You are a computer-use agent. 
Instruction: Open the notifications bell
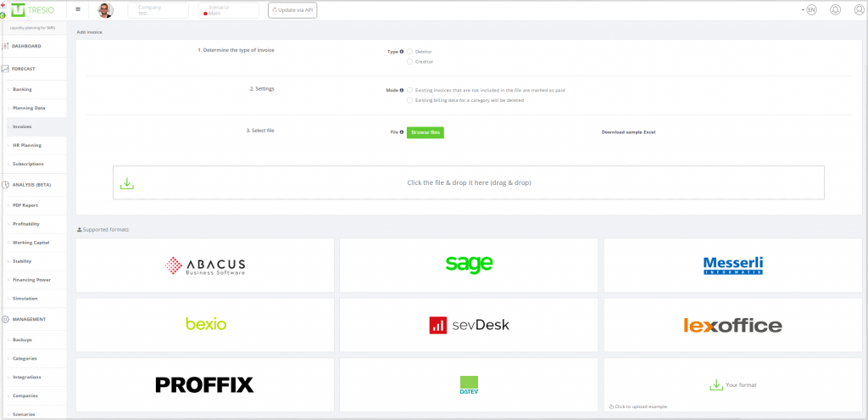[x=835, y=10]
